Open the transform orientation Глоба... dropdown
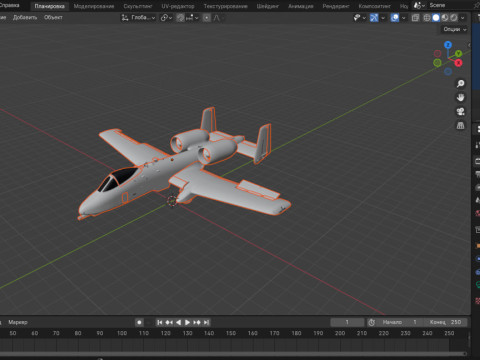This screenshot has width=480, height=360. (x=138, y=18)
